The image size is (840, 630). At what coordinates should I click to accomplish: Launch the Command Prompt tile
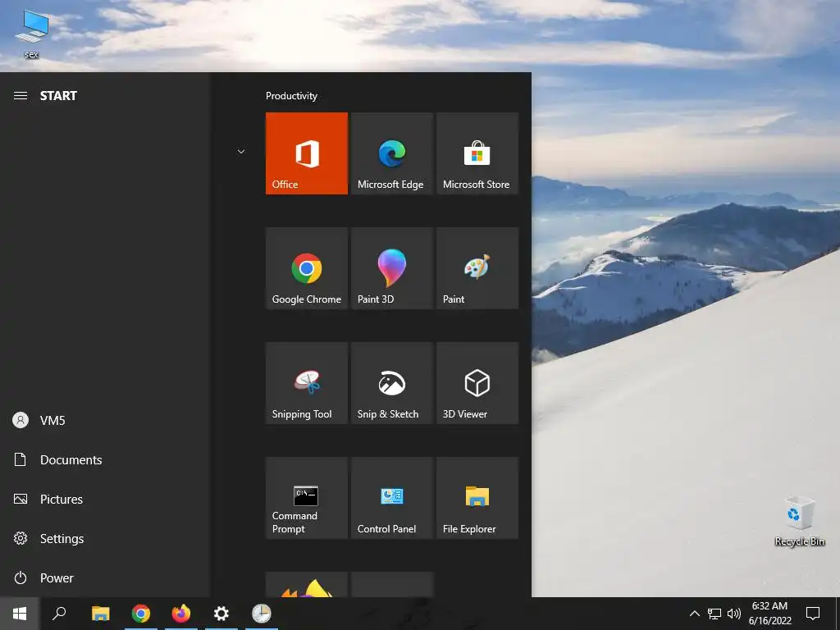click(x=307, y=498)
